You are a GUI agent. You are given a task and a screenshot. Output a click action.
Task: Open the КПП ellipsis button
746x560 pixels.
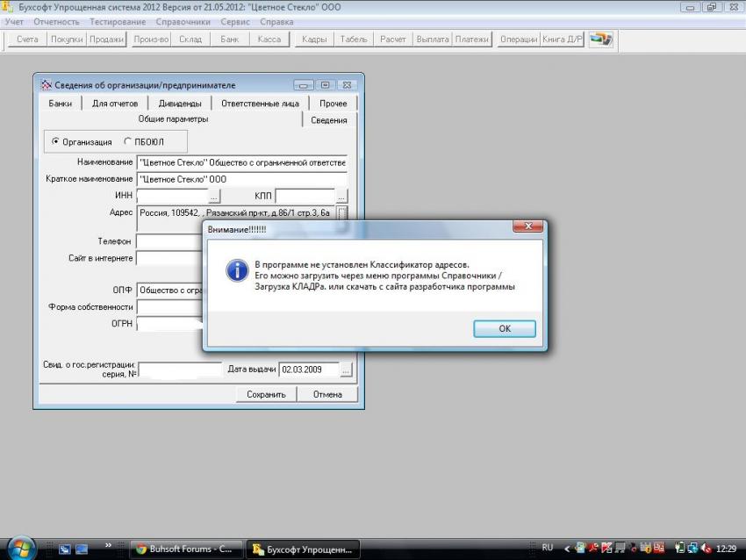pyautogui.click(x=342, y=196)
